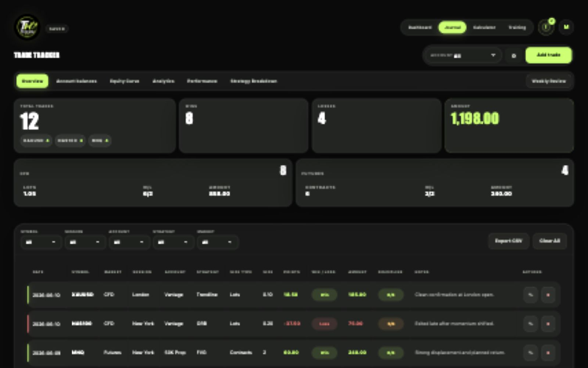The image size is (588, 368).
Task: Open the M profile avatar
Action: pyautogui.click(x=566, y=27)
